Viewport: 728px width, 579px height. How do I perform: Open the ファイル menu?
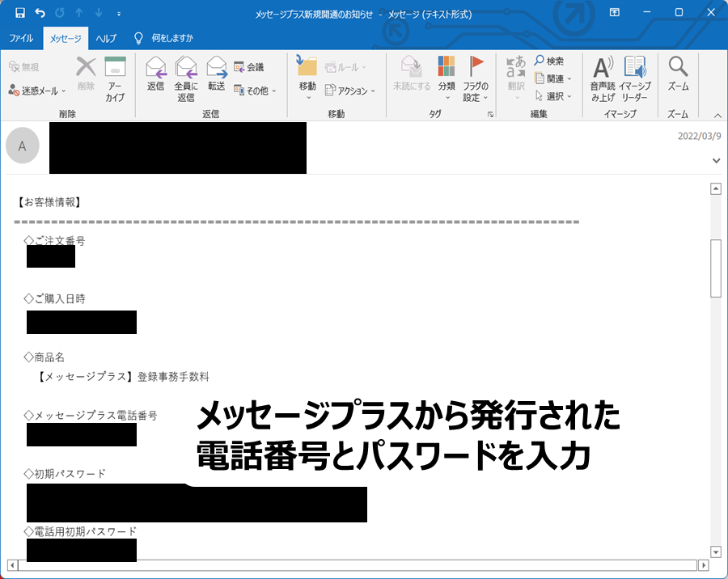(21, 38)
